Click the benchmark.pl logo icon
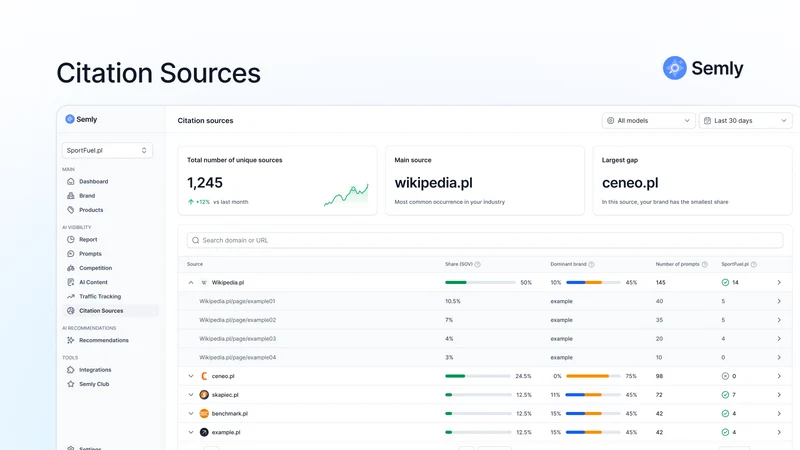Viewport: 800px width, 450px height. pyautogui.click(x=204, y=414)
